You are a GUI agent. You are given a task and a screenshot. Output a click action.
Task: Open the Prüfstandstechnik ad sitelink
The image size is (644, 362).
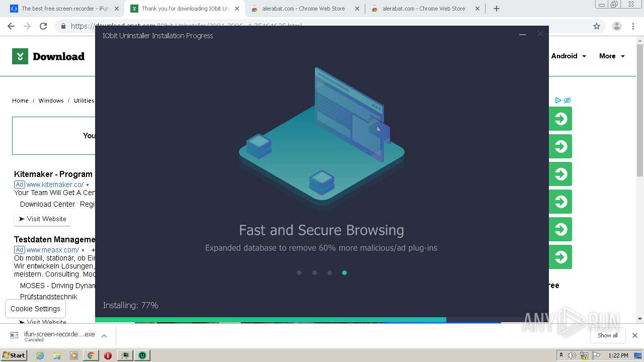pyautogui.click(x=49, y=297)
